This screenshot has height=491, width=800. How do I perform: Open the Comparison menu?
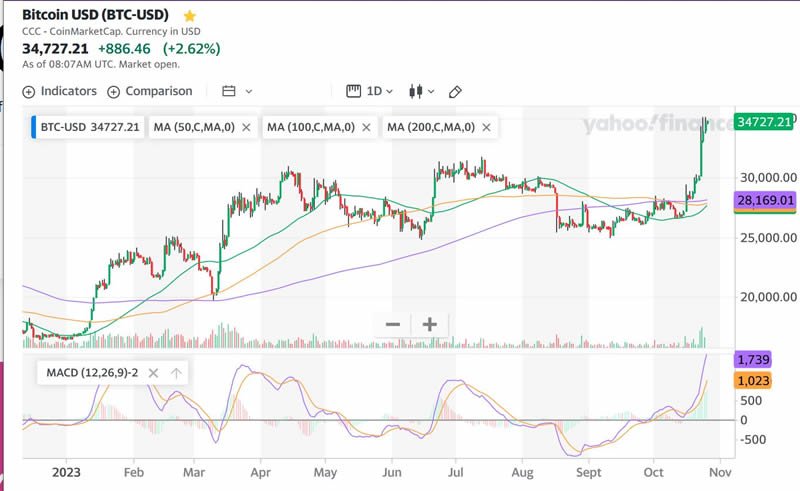[149, 91]
